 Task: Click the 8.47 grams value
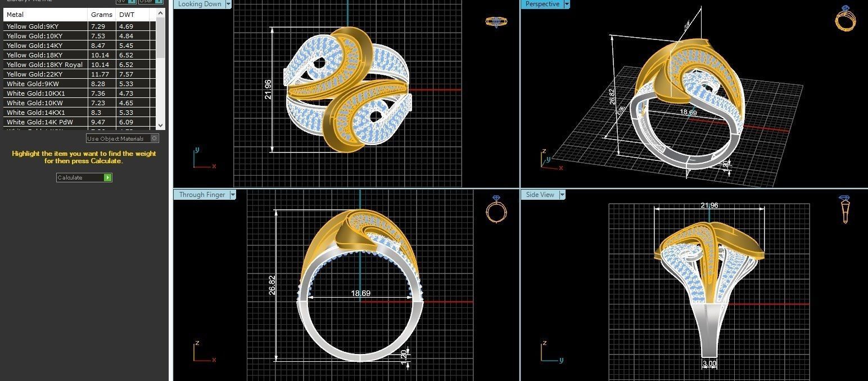pyautogui.click(x=98, y=45)
